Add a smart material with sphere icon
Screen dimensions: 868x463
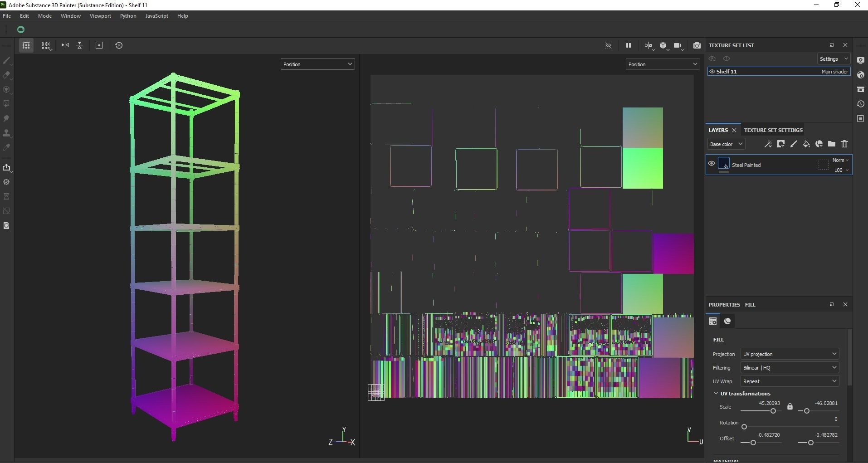(x=819, y=144)
